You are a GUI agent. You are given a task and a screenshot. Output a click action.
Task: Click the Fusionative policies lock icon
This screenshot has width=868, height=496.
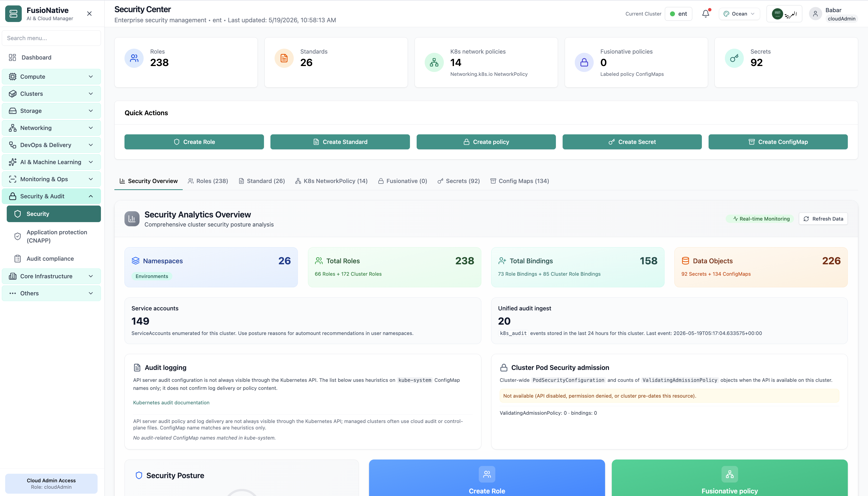(584, 62)
